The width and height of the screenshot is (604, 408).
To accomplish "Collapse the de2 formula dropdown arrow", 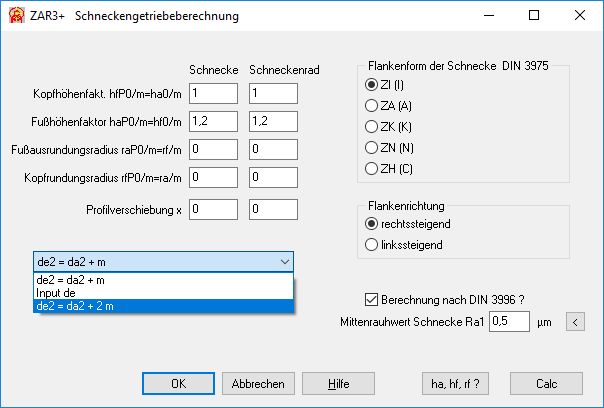I will pos(285,261).
